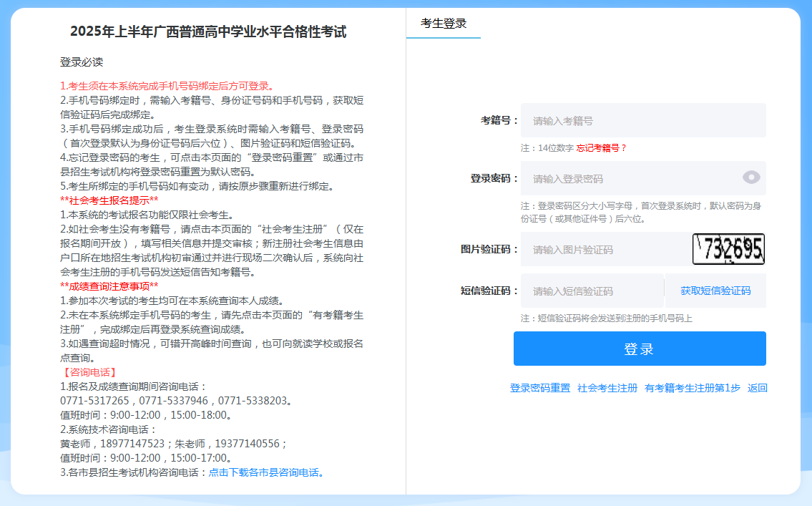Viewport: 812px width, 506px height.
Task: Click the 登录密码 field label
Action: (494, 178)
